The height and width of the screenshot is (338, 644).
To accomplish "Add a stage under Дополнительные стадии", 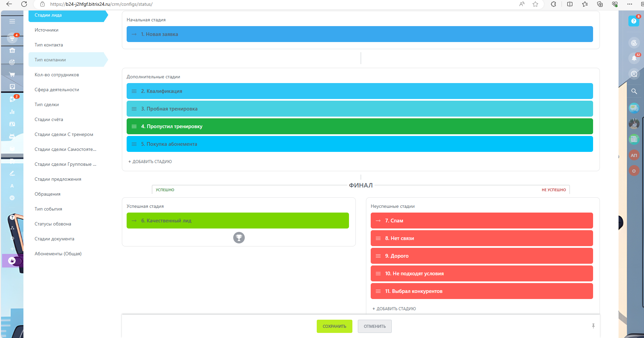I will click(x=150, y=162).
